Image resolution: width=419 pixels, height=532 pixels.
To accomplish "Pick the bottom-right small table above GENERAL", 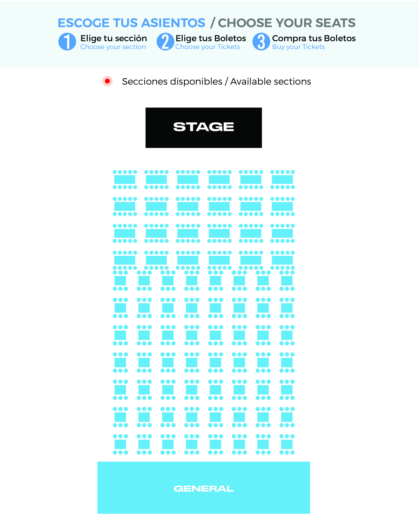I will [x=287, y=444].
